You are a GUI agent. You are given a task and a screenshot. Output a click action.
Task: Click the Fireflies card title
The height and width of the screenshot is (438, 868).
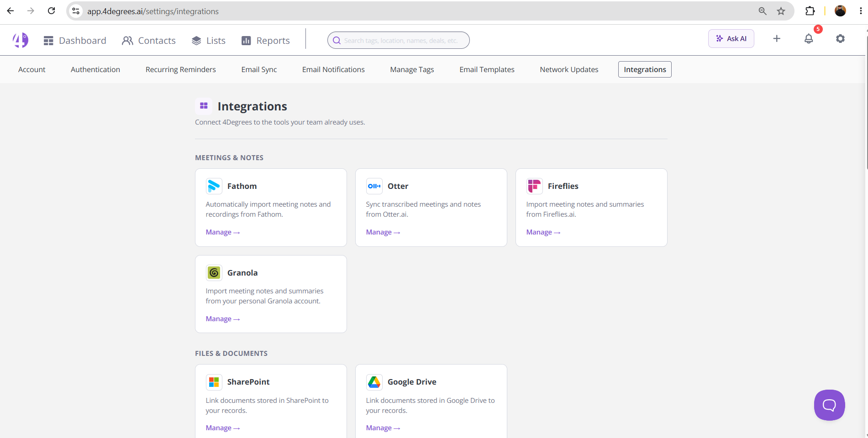pos(563,186)
